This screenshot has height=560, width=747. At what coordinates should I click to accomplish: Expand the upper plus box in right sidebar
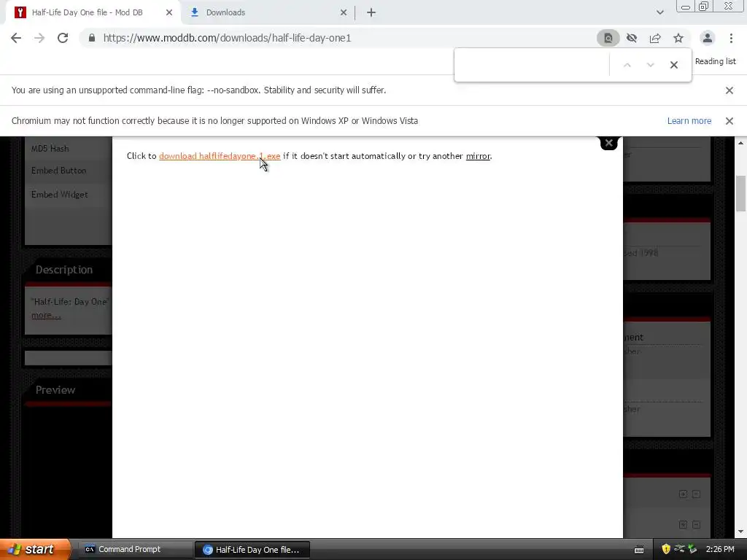coord(683,494)
